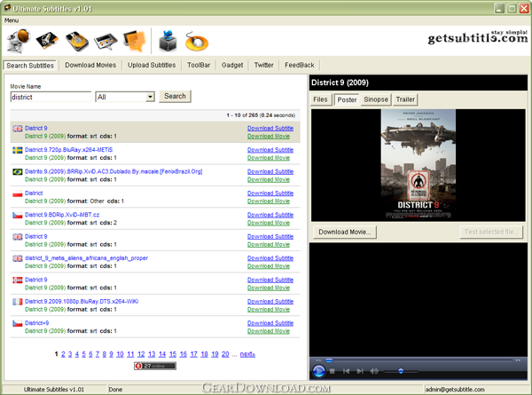Click the District 9 movie poster

[419, 165]
